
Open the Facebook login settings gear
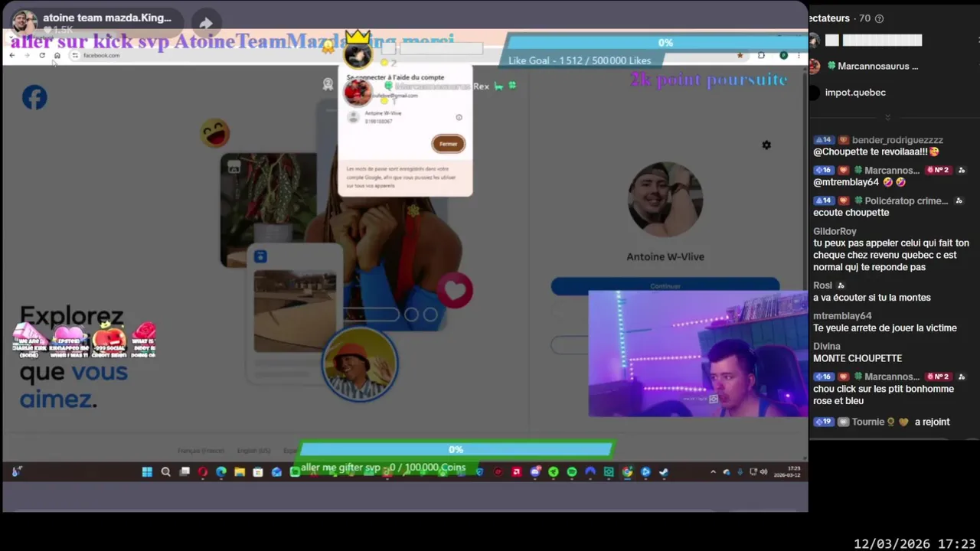pyautogui.click(x=766, y=145)
